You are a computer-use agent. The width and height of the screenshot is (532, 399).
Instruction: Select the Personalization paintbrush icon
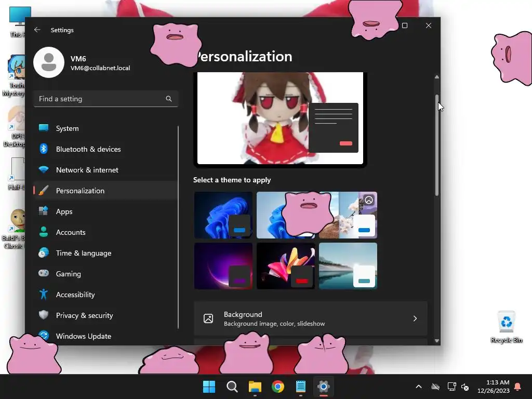(44, 190)
